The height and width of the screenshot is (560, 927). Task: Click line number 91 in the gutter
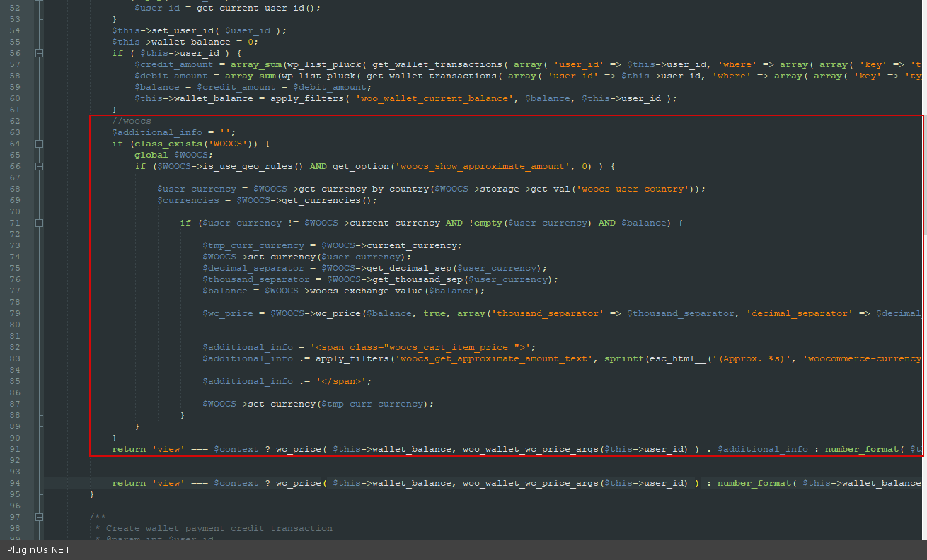[x=14, y=449]
